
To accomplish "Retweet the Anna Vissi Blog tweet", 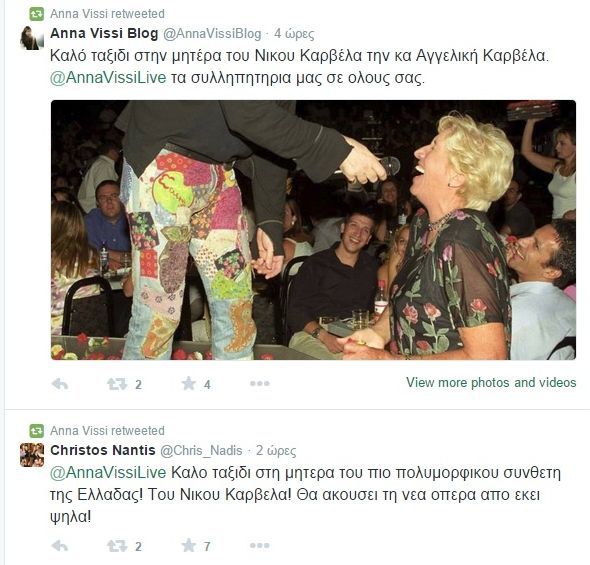I will click(117, 384).
